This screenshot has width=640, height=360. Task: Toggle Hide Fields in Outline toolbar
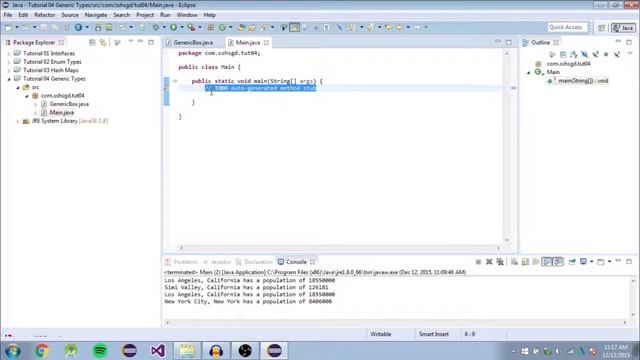584,54
